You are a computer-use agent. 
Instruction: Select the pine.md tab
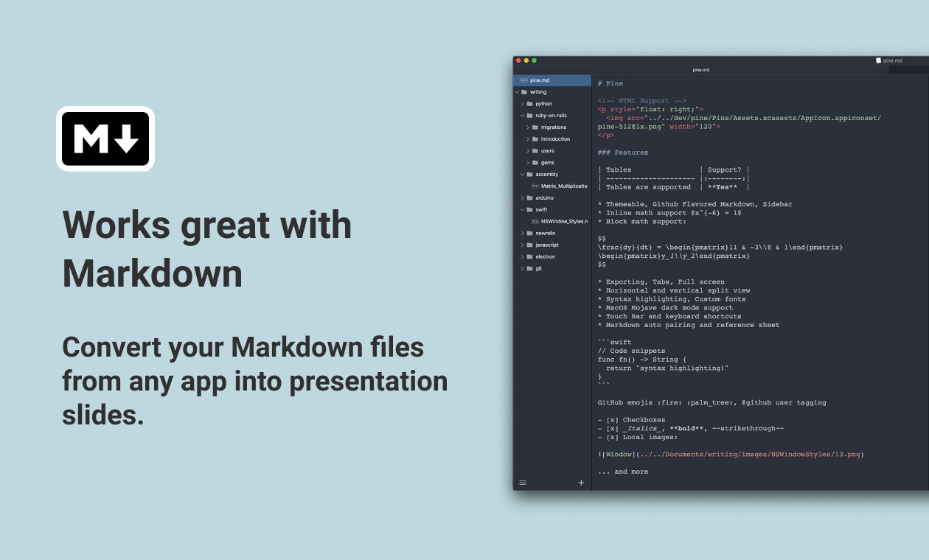pyautogui.click(x=700, y=70)
